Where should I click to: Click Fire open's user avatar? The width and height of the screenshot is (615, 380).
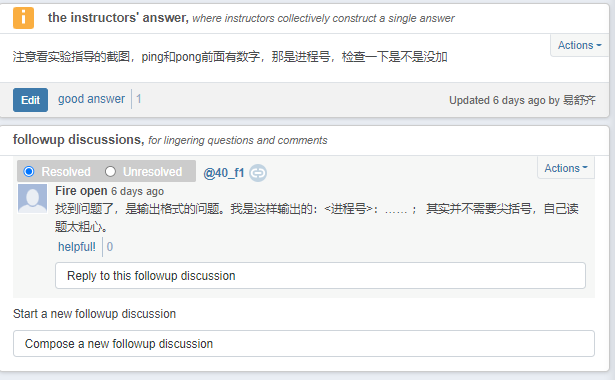pos(33,199)
